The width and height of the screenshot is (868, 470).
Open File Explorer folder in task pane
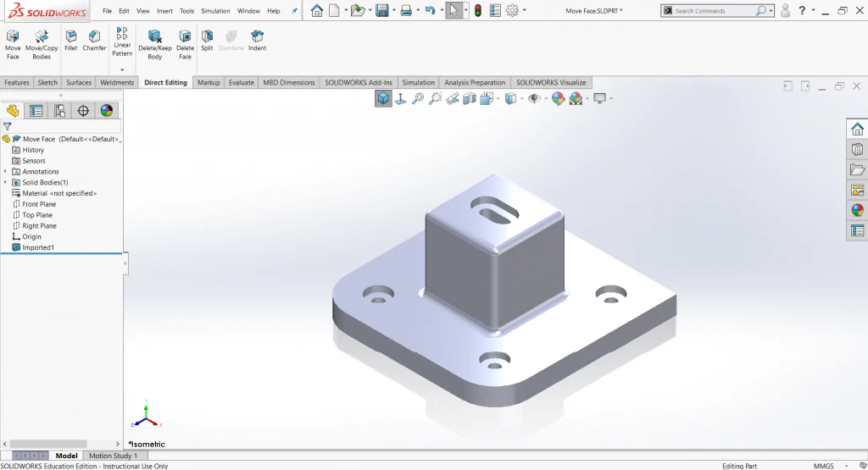coord(858,169)
